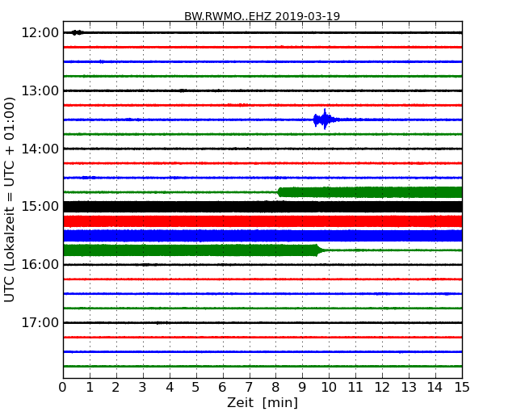
Task: Click the UTC (Lokalzeit = UTC + 01:00) axis label
Action: (10, 199)
